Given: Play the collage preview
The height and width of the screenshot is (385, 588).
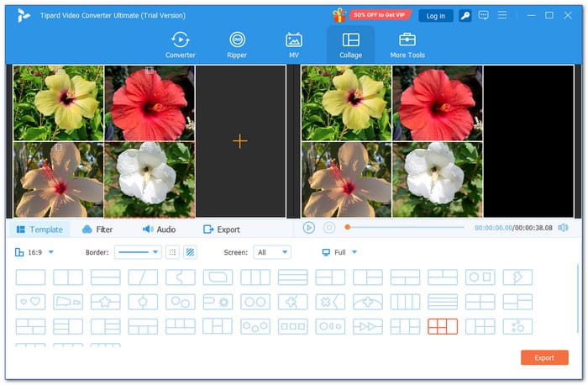Looking at the screenshot, I should [x=308, y=228].
